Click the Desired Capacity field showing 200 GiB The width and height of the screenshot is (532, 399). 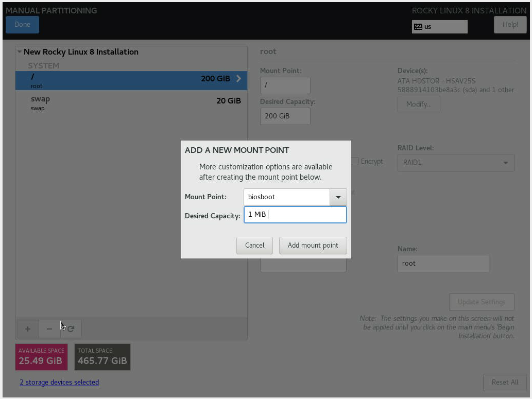point(285,116)
